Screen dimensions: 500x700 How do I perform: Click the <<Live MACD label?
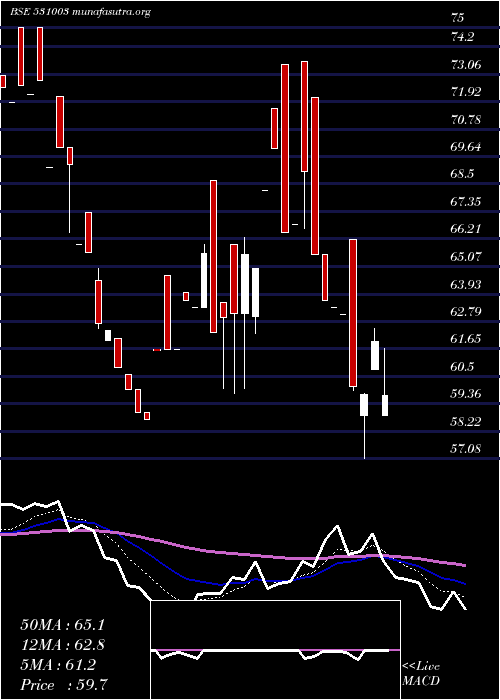coord(421,674)
